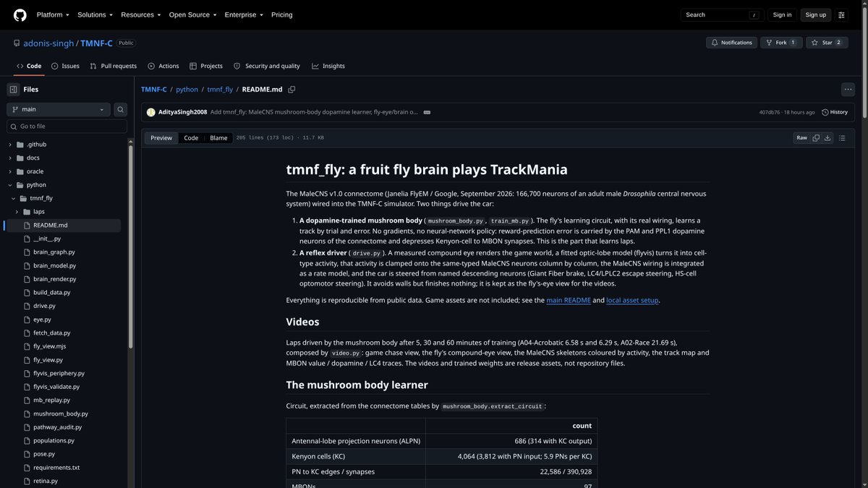Image resolution: width=868 pixels, height=488 pixels.
Task: Open the README outline list icon
Action: (843, 137)
